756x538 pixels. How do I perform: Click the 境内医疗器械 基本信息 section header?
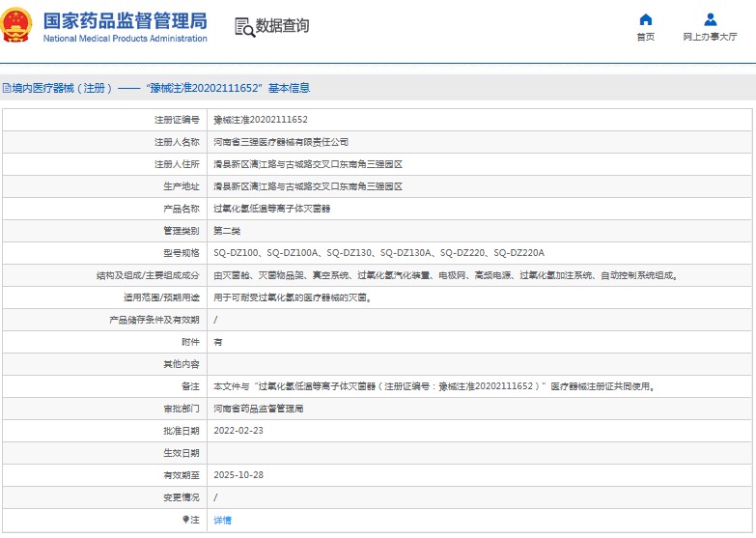[161, 88]
